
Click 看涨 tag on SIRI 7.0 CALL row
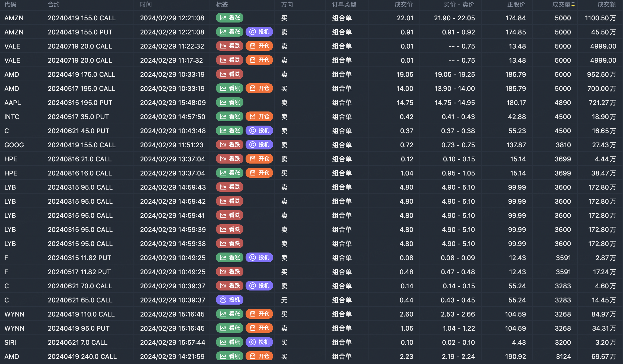tap(230, 342)
